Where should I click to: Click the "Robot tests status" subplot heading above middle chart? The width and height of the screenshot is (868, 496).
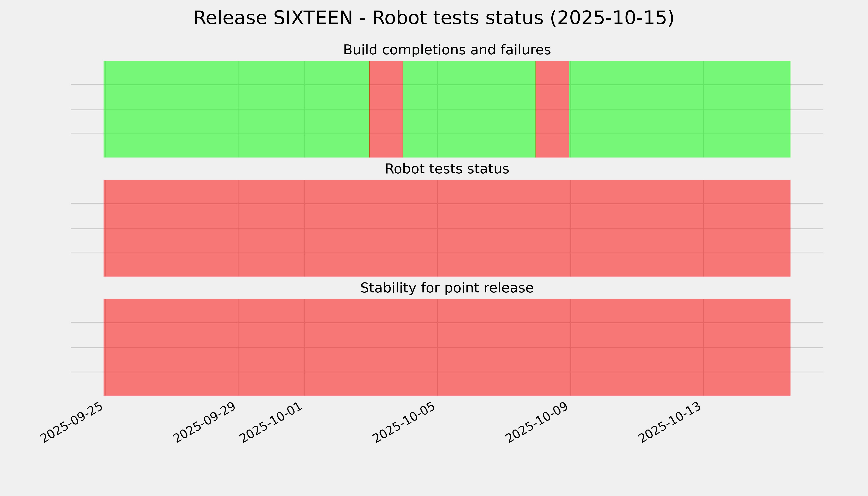click(x=447, y=169)
